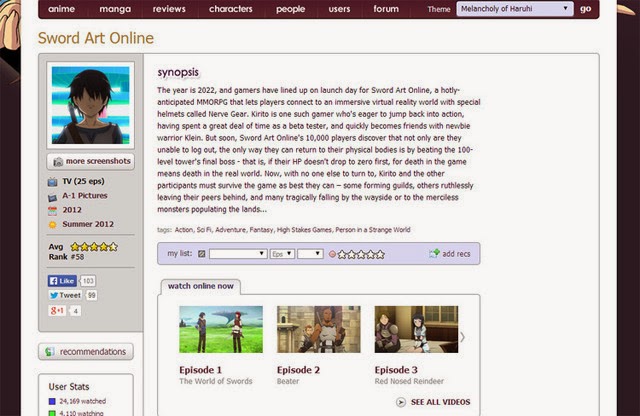Open the Action tag
640x416 pixels.
point(184,230)
